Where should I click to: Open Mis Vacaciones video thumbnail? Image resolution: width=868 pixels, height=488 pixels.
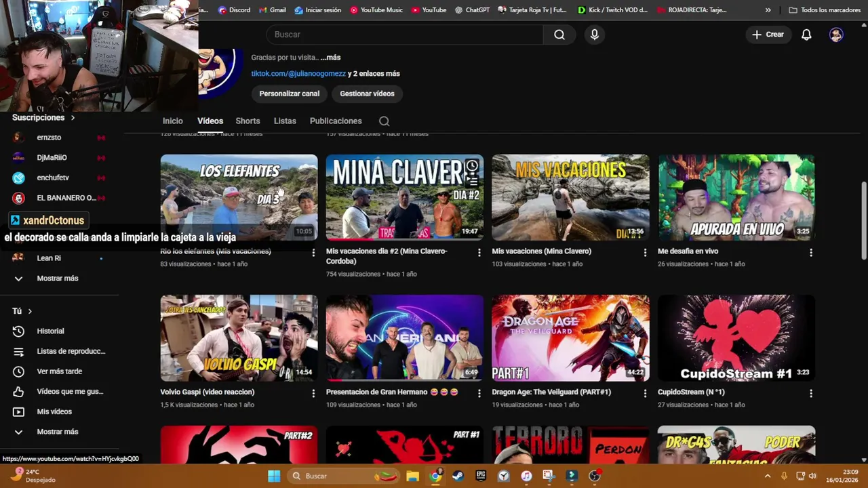(x=570, y=197)
